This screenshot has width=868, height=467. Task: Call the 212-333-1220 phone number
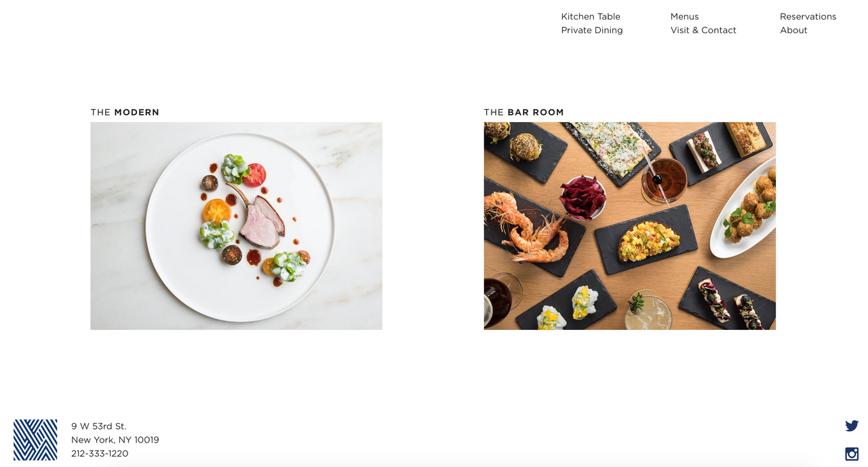(100, 453)
